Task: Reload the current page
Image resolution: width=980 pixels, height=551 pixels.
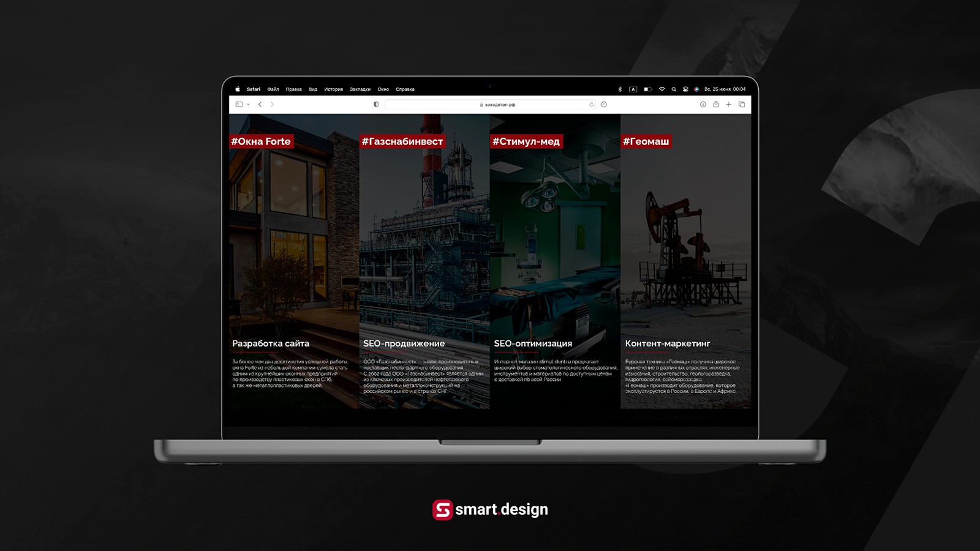Action: [592, 105]
